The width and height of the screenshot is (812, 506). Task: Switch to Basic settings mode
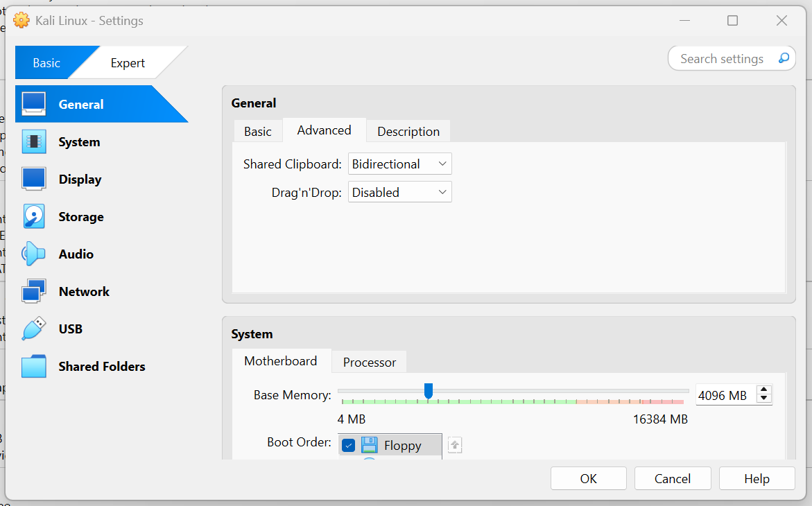coord(46,62)
